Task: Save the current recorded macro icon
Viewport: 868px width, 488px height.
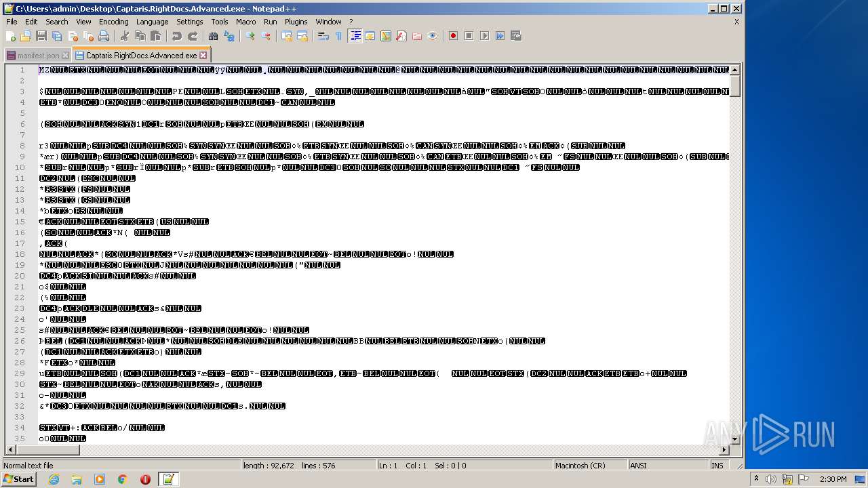Action: click(515, 36)
